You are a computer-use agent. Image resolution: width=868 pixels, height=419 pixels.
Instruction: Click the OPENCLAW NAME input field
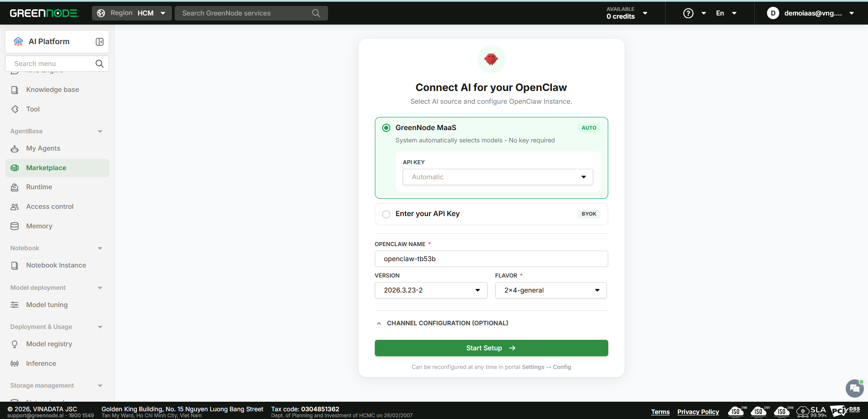491,259
